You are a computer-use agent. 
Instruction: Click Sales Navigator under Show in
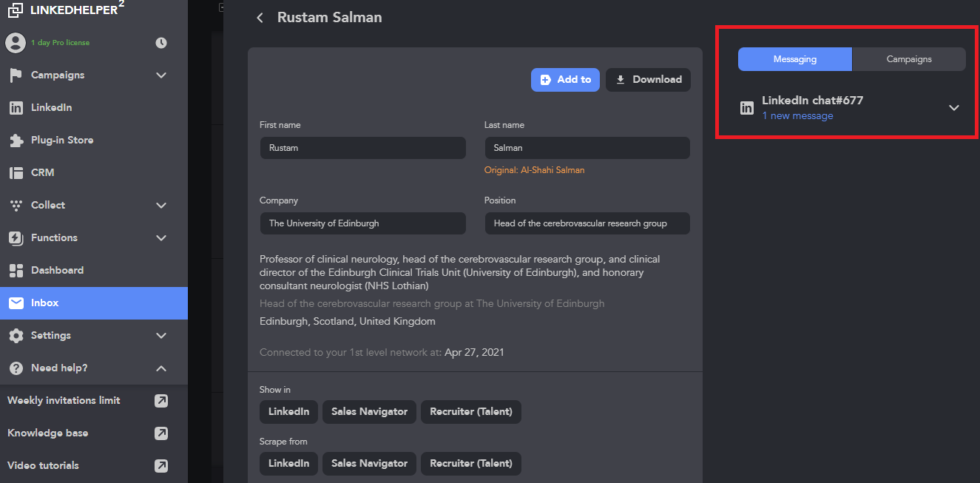pos(369,412)
